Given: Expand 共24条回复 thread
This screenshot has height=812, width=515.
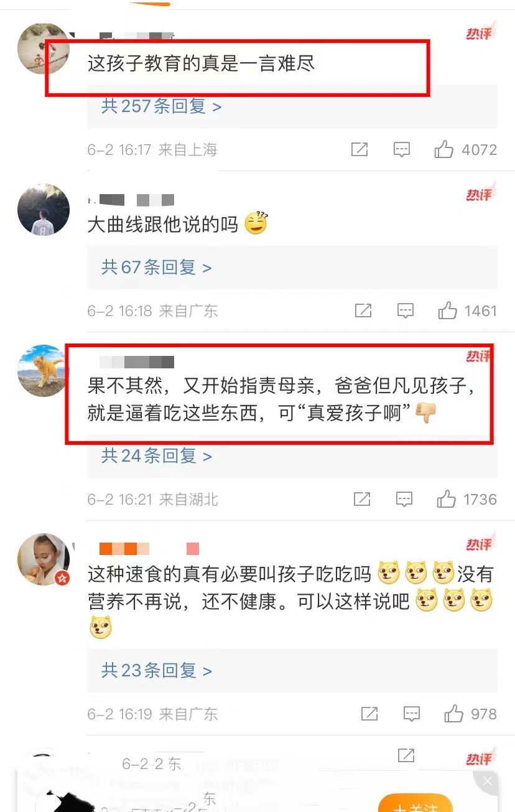Looking at the screenshot, I should [x=157, y=456].
